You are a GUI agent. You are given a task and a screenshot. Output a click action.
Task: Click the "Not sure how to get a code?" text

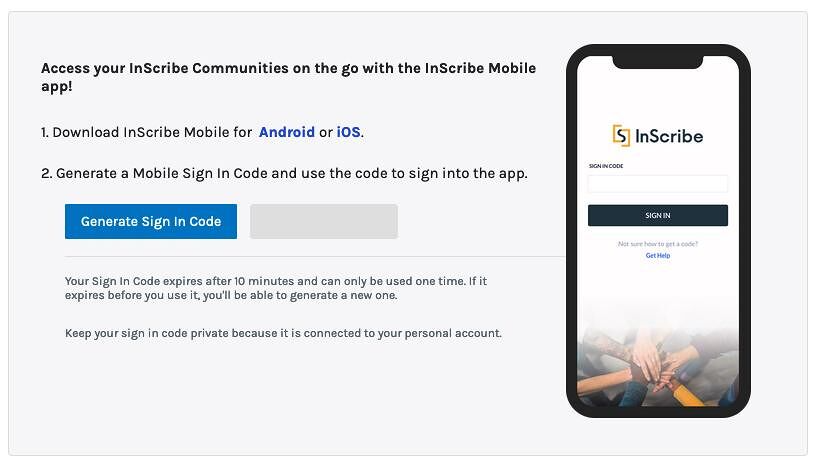pyautogui.click(x=658, y=244)
